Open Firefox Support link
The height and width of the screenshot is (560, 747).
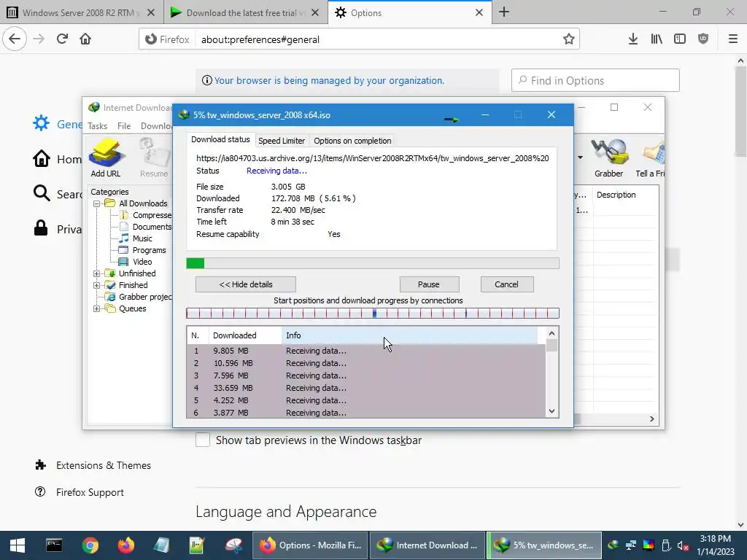[x=90, y=492]
